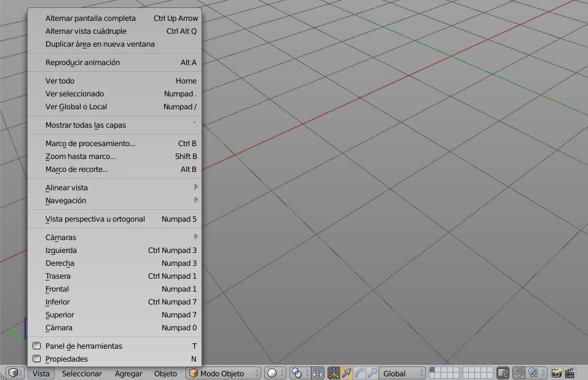Switch to Trasera view
The image size is (588, 380).
coord(115,276)
